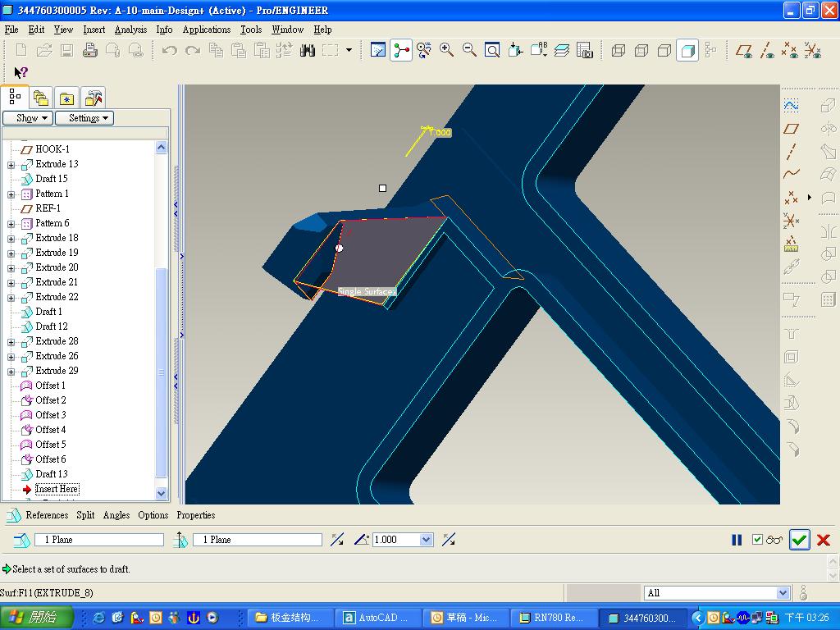Click the Zoom Out magnifier icon
This screenshot has width=840, height=630.
[x=469, y=50]
